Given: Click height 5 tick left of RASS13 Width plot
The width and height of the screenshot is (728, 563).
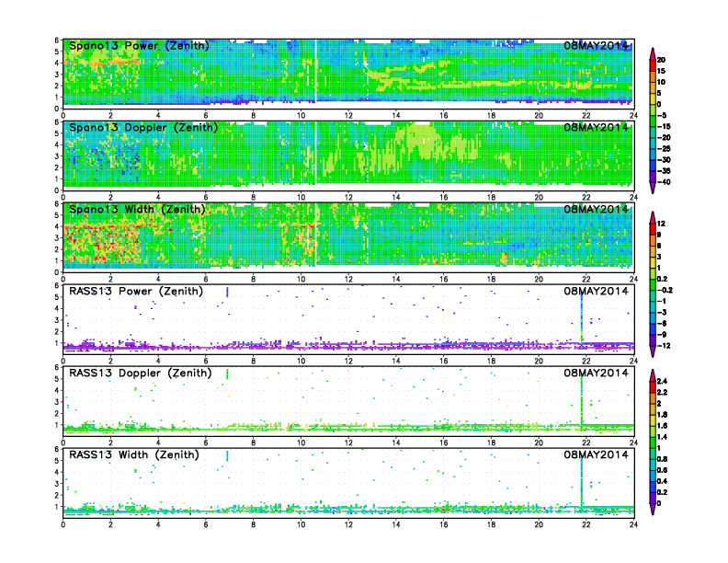Looking at the screenshot, I should (x=57, y=461).
